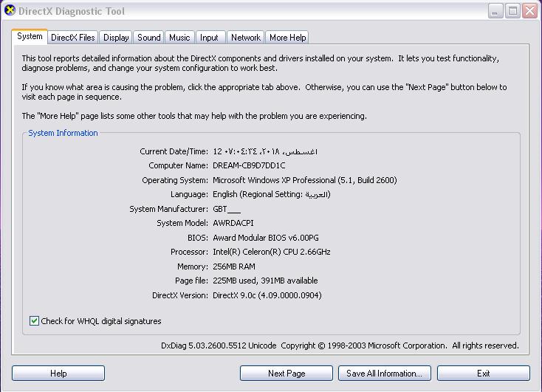542x392 pixels.
Task: Switch to the DirectX Files tab
Action: [72, 38]
